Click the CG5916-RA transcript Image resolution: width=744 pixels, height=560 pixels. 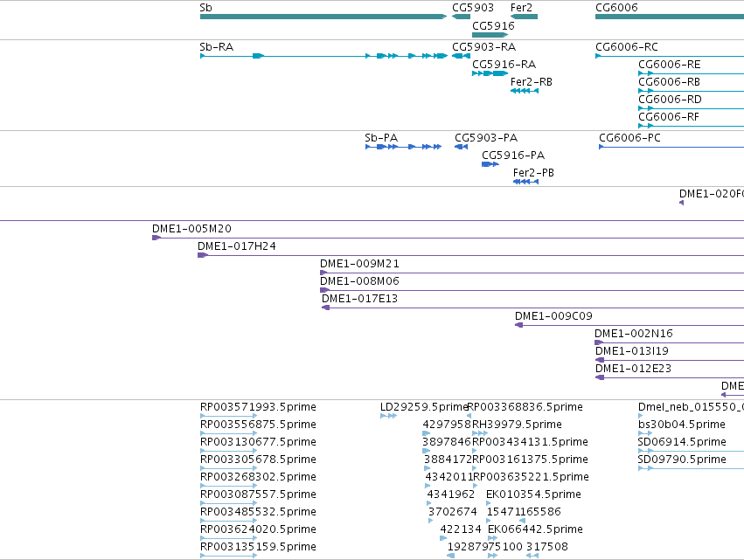490,73
